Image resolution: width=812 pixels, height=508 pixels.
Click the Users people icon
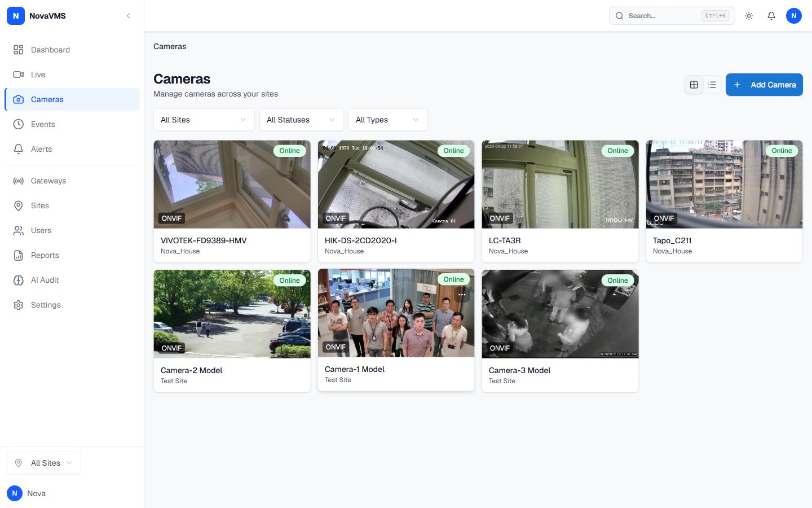(x=19, y=230)
